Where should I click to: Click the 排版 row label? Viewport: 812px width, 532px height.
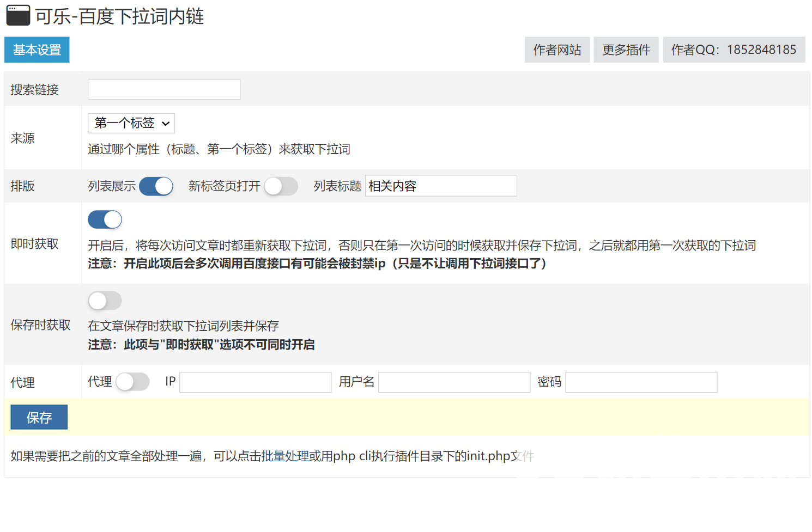point(22,186)
